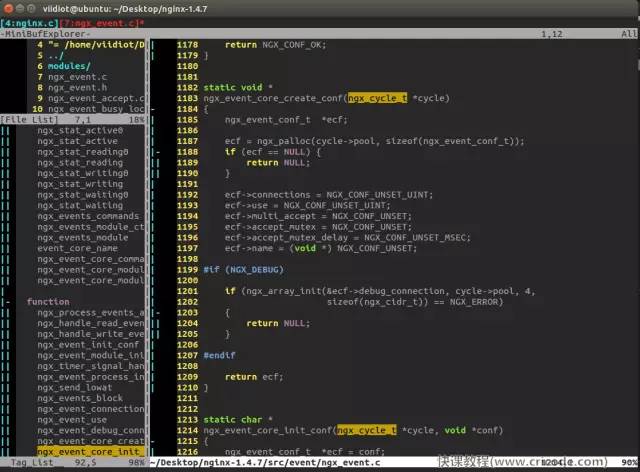Collapse the fold marker at line 1215
Viewport: 640px width, 472px height.
pos(153,441)
